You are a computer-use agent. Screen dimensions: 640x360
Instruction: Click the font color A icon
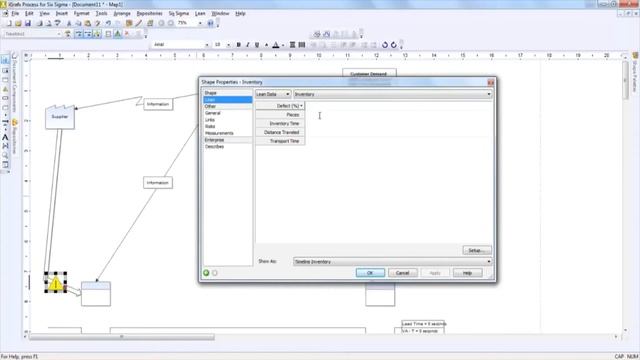(276, 45)
